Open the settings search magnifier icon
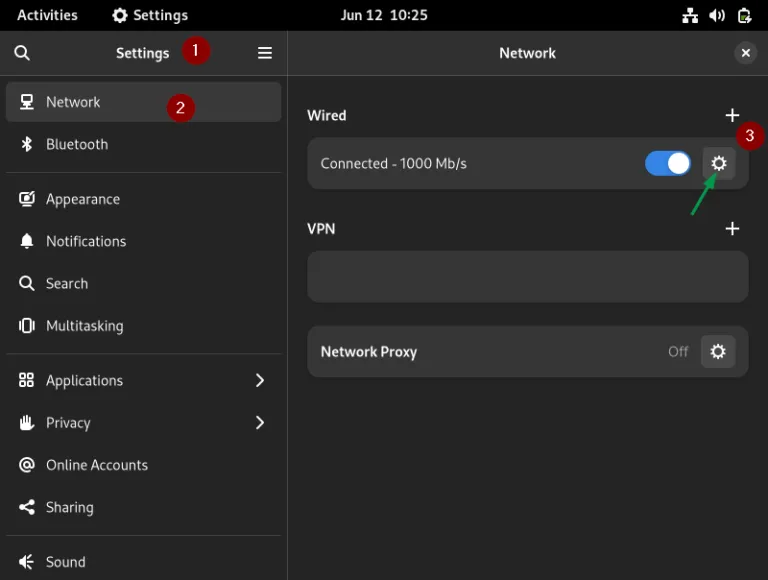The width and height of the screenshot is (768, 580). pos(22,52)
